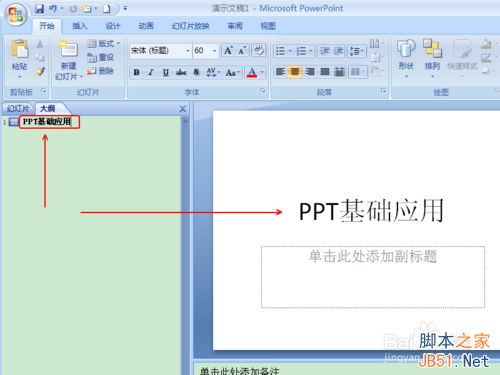The height and width of the screenshot is (375, 500).
Task: Close the outline pane
Action: [x=183, y=109]
